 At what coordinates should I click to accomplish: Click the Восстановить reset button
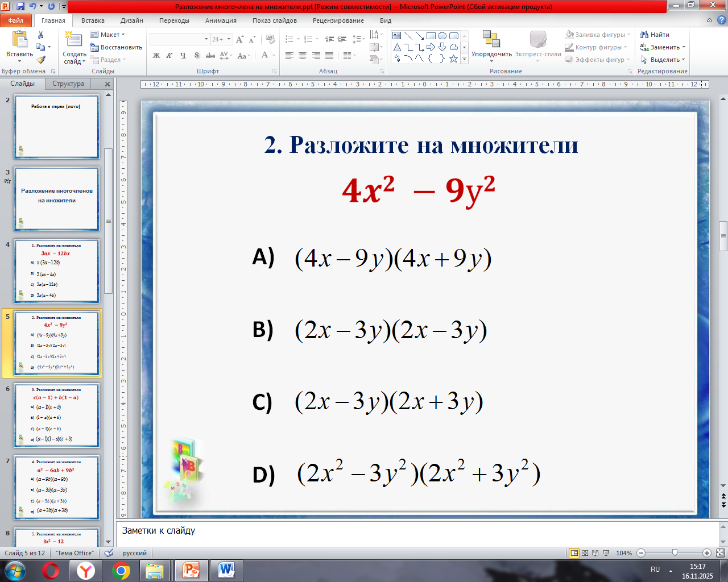117,47
